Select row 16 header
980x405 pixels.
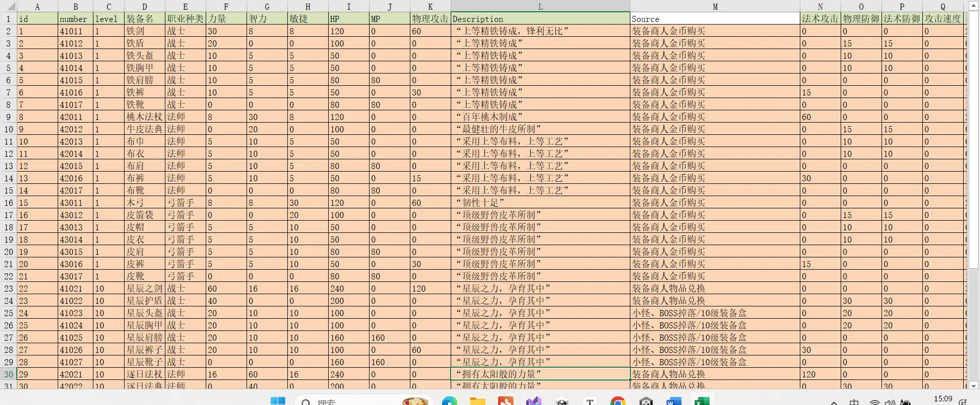9,202
